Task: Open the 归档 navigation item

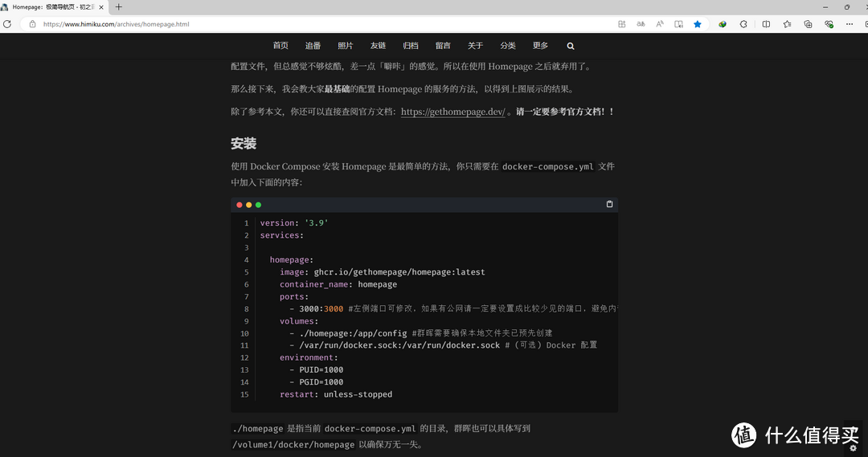Action: 411,45
